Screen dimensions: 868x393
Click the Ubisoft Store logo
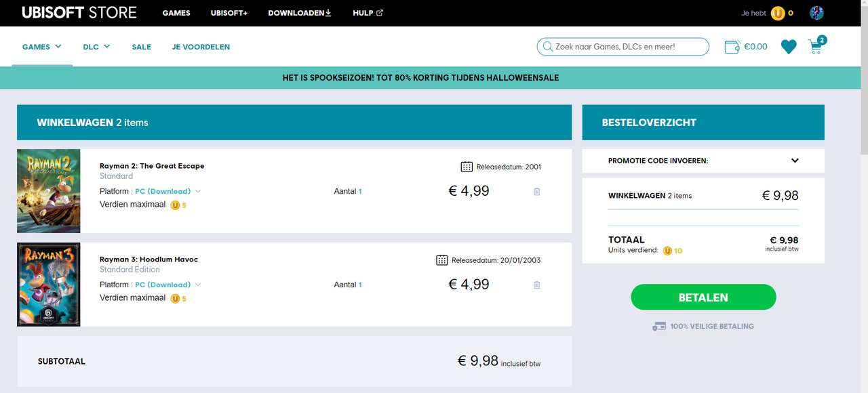coord(79,13)
